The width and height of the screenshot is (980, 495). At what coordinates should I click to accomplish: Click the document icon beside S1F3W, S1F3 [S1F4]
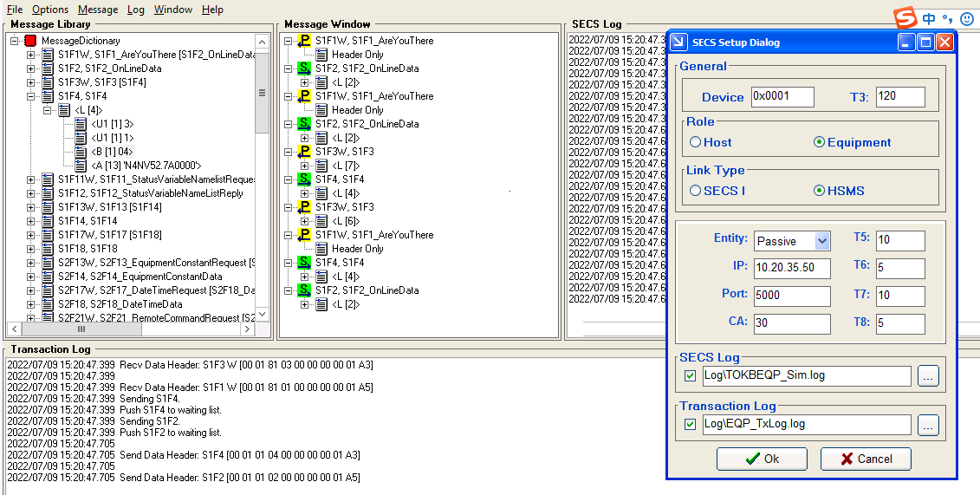pyautogui.click(x=48, y=81)
